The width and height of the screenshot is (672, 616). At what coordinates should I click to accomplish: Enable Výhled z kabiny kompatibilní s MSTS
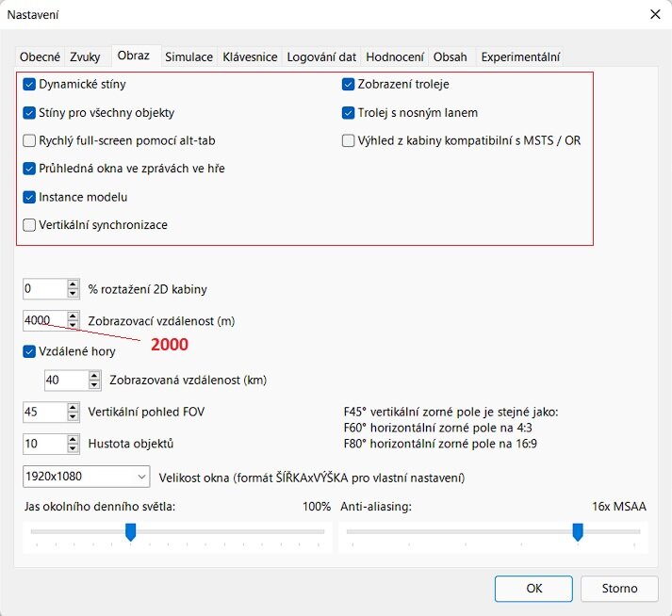(x=349, y=140)
